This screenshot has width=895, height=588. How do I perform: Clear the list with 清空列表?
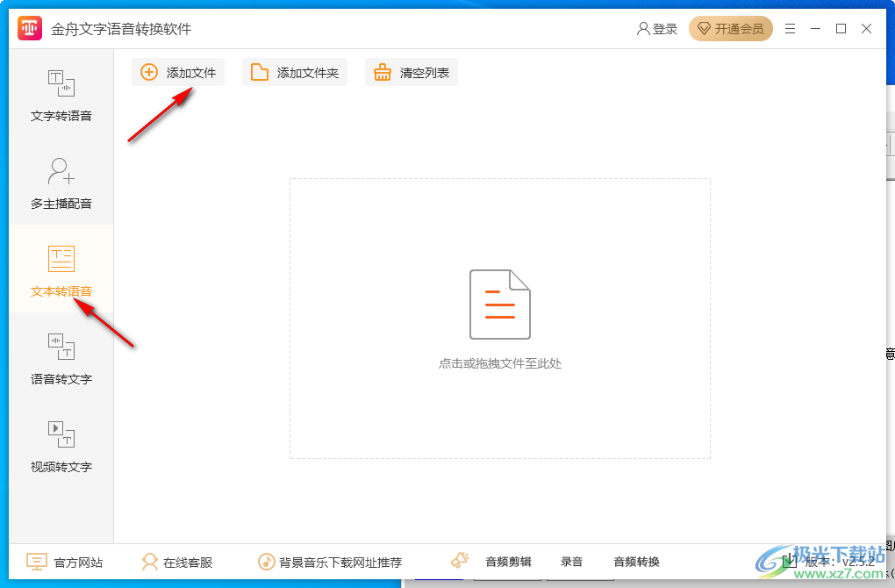pyautogui.click(x=411, y=72)
